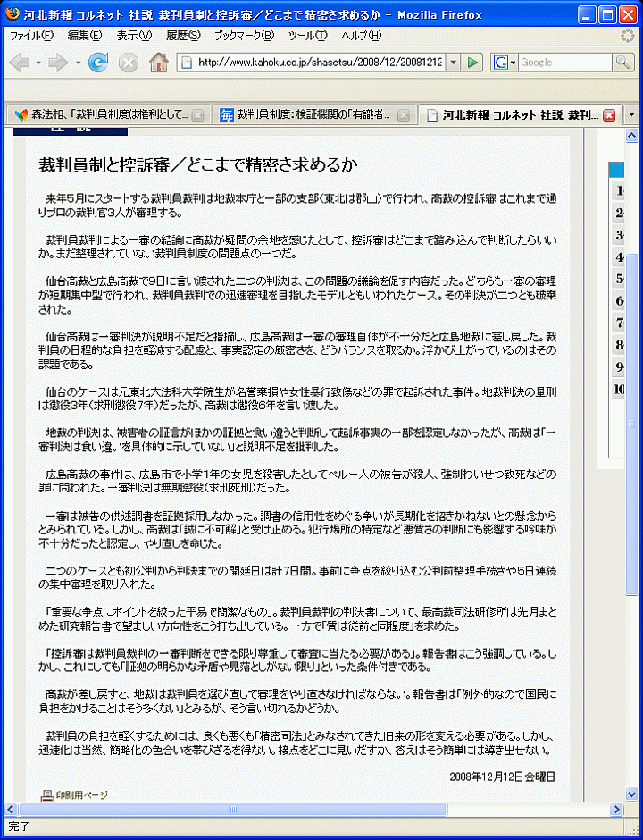Expand the list all tabs dropdown
The height and width of the screenshot is (840, 643).
click(632, 115)
